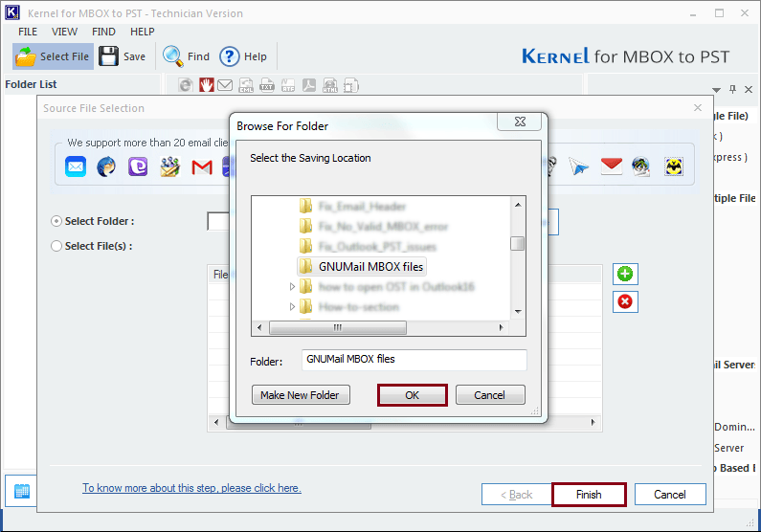The image size is (761, 532).
Task: Select the 'GNUMail MBOX files' folder
Action: (x=362, y=267)
